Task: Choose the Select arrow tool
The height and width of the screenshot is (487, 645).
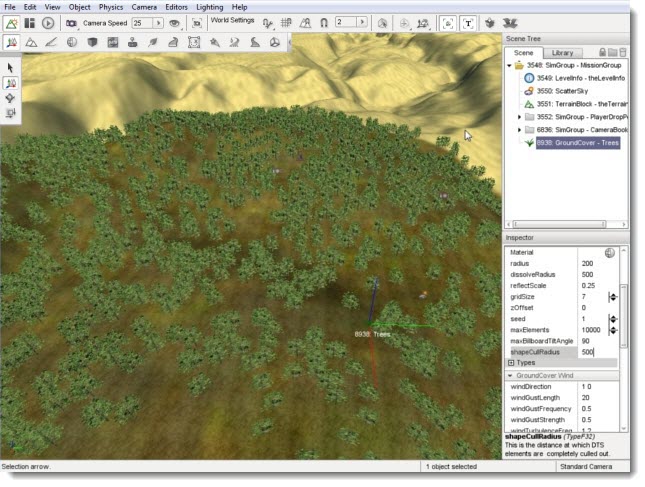Action: 10,67
